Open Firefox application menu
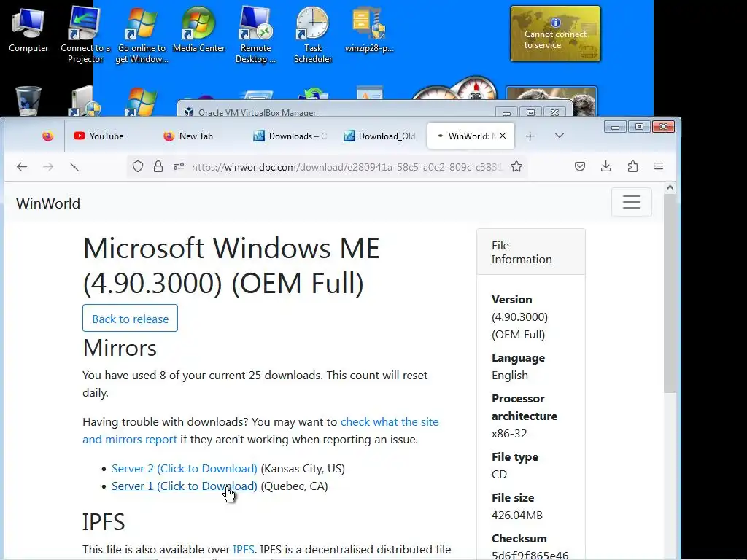This screenshot has height=560, width=747. [x=659, y=166]
